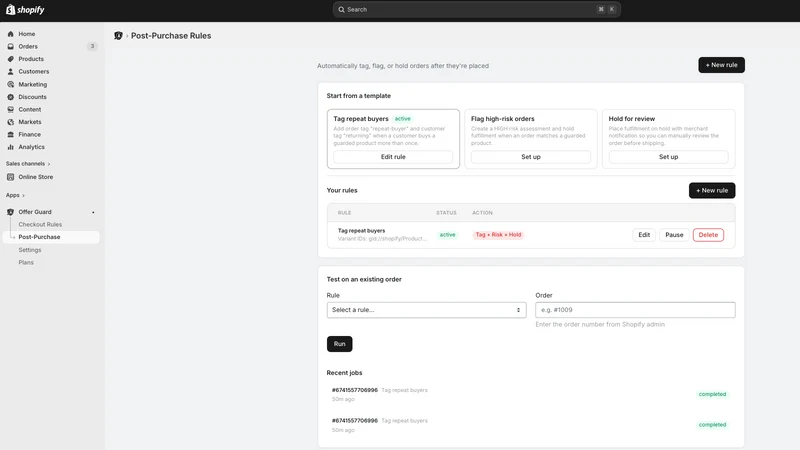The height and width of the screenshot is (450, 800).
Task: Click the Order number input field
Action: (x=635, y=310)
